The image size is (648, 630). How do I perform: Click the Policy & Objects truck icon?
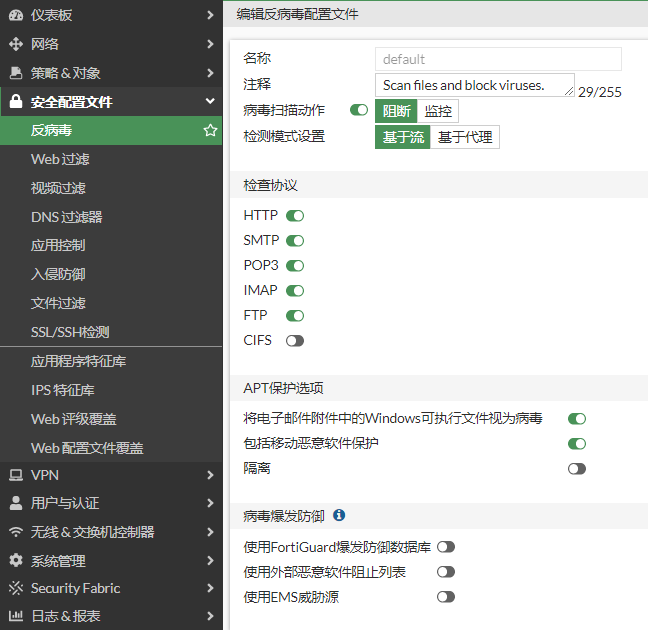click(15, 73)
